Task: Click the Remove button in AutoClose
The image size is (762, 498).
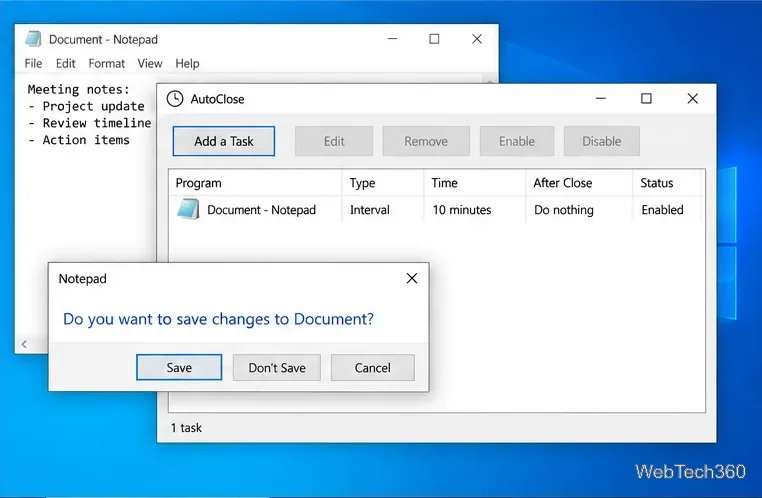Action: tap(426, 141)
